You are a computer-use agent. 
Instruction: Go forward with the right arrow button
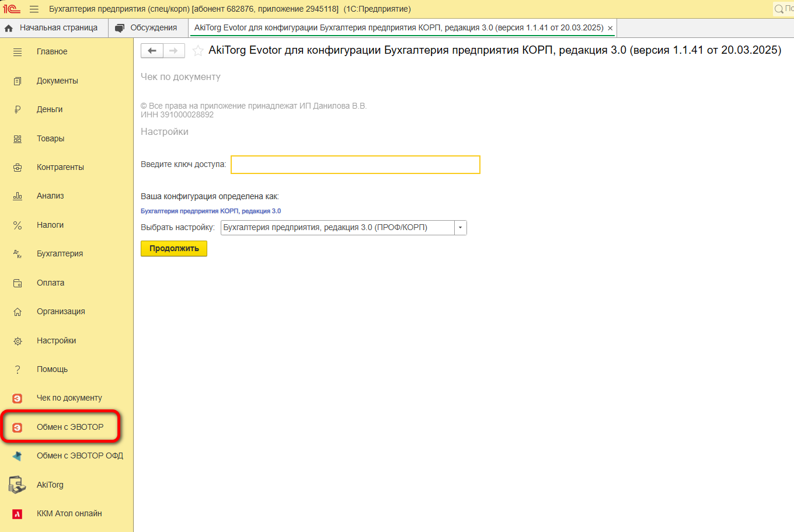(174, 51)
